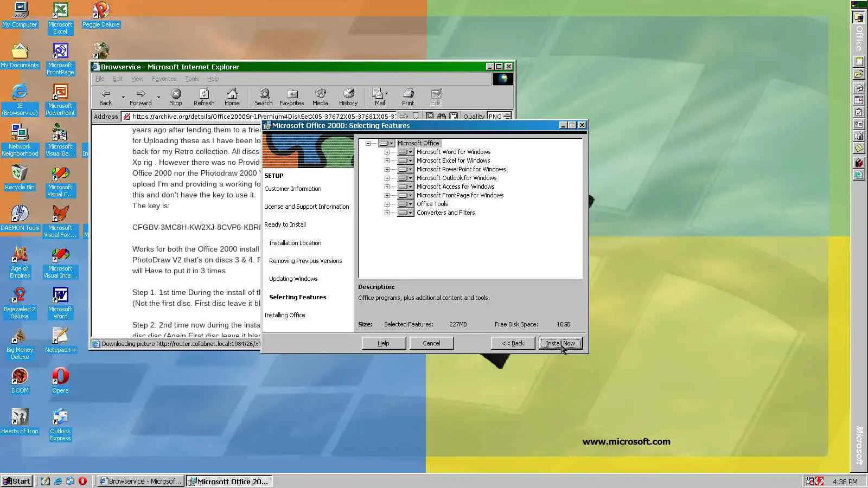Expand the Microsoft PowerPoint for Windows node
The height and width of the screenshot is (488, 868).
[387, 169]
